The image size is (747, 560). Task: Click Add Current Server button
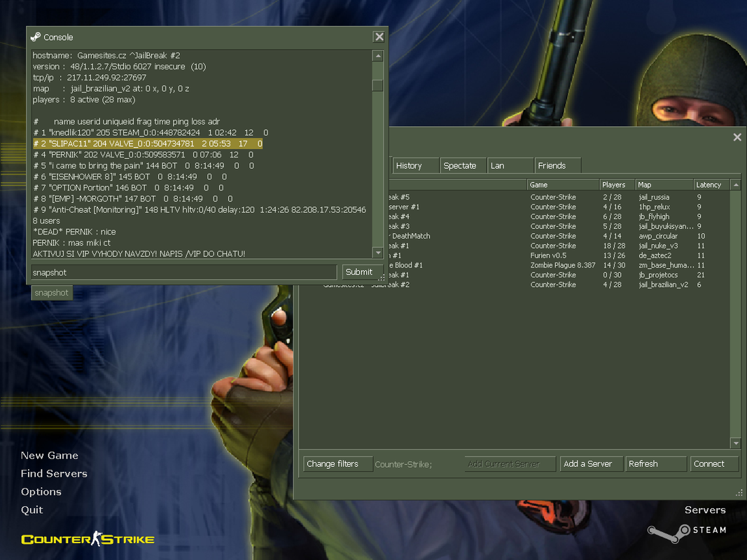510,464
